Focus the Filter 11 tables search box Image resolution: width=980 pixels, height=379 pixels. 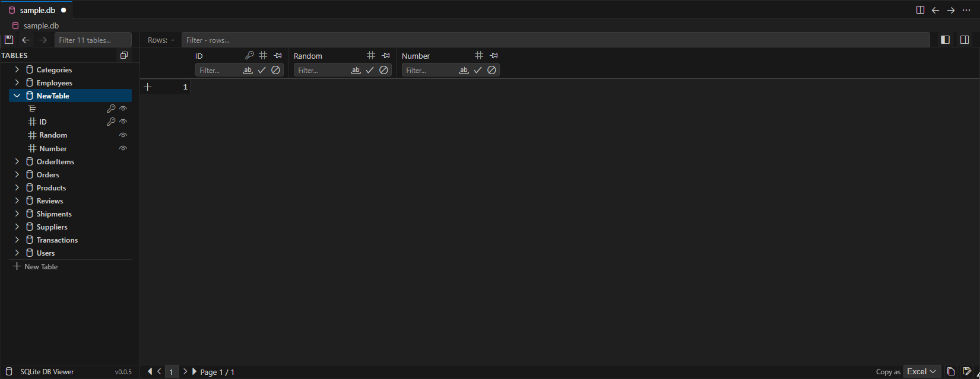coord(93,40)
